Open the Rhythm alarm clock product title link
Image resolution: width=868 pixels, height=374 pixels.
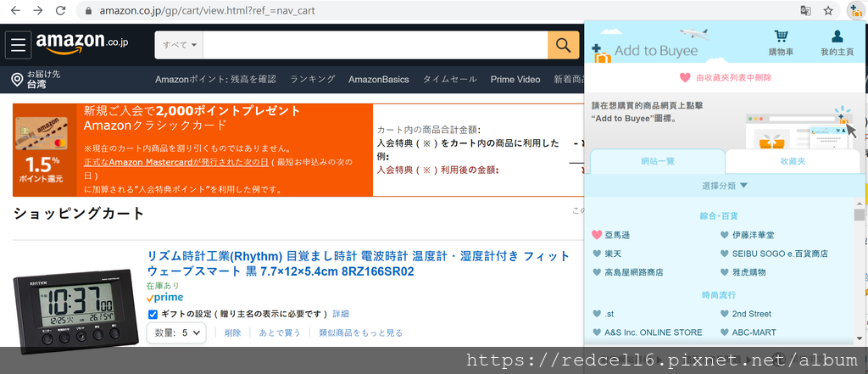359,264
